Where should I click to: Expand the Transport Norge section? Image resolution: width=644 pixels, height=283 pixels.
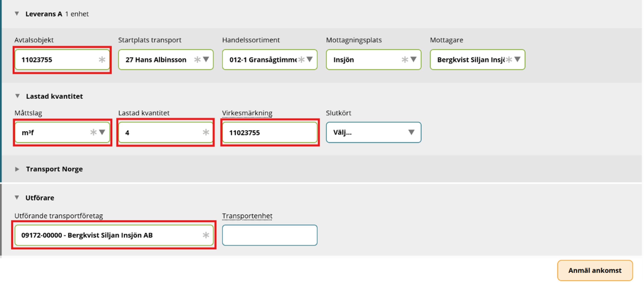tap(17, 169)
